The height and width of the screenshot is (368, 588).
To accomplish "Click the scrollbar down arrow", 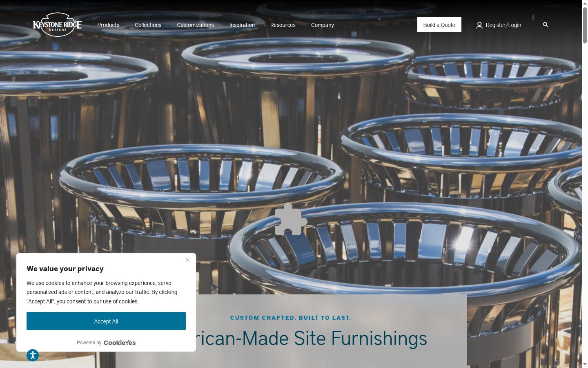I will 585,364.
